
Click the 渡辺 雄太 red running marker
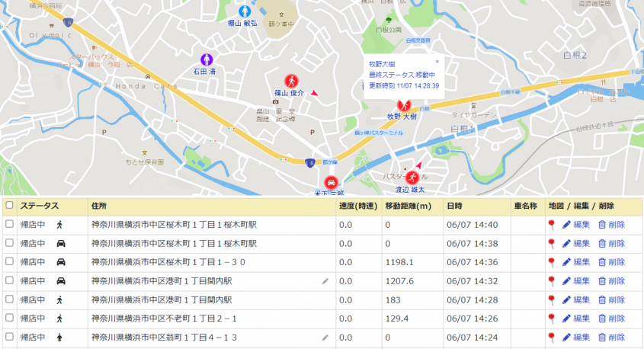coord(412,178)
